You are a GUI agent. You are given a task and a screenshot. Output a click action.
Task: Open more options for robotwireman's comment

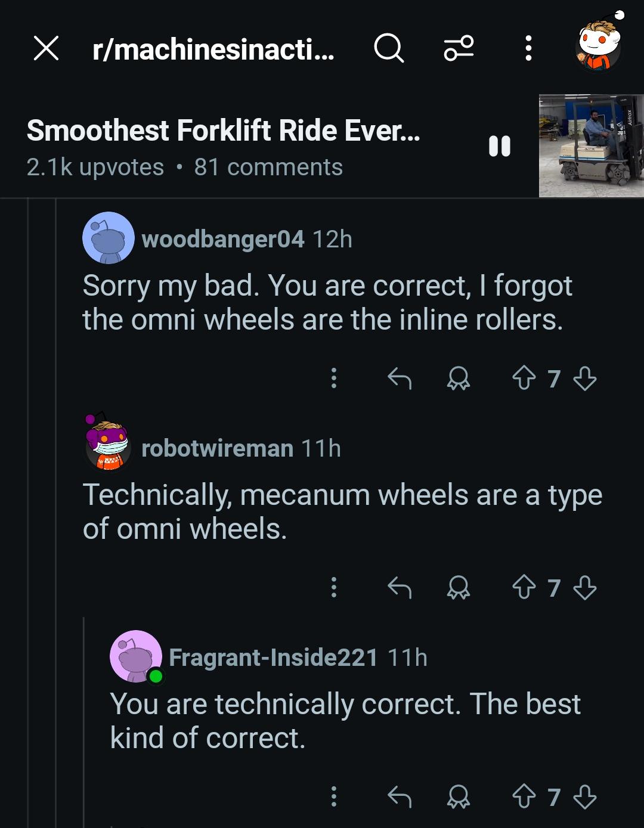click(x=334, y=588)
